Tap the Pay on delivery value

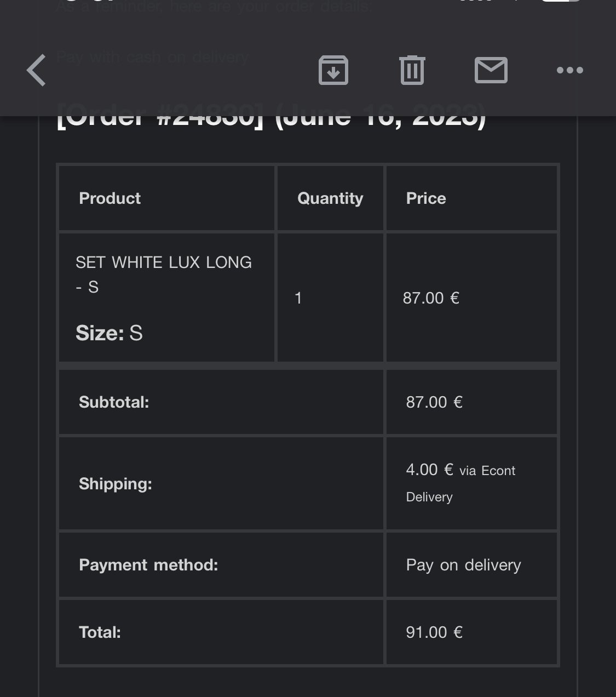(x=463, y=565)
